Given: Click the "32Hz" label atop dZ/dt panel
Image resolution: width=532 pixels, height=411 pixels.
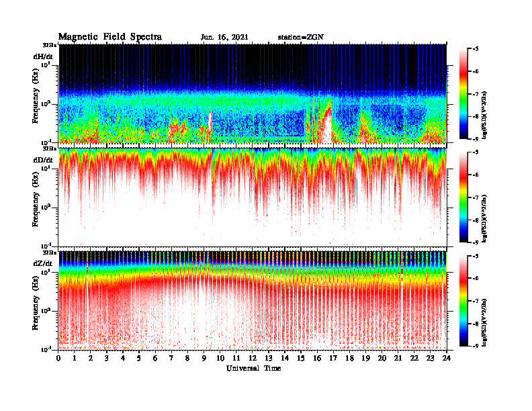Looking at the screenshot, I should pos(50,253).
